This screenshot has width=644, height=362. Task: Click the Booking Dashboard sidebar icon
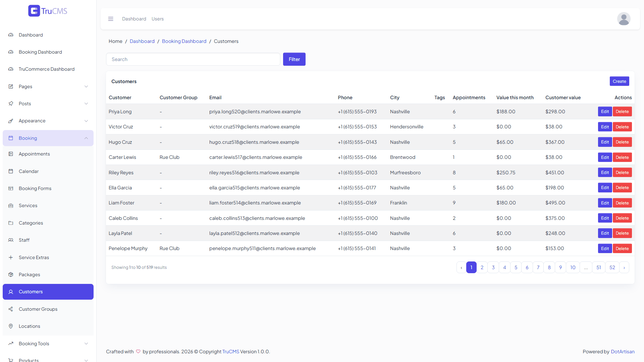pos(11,52)
